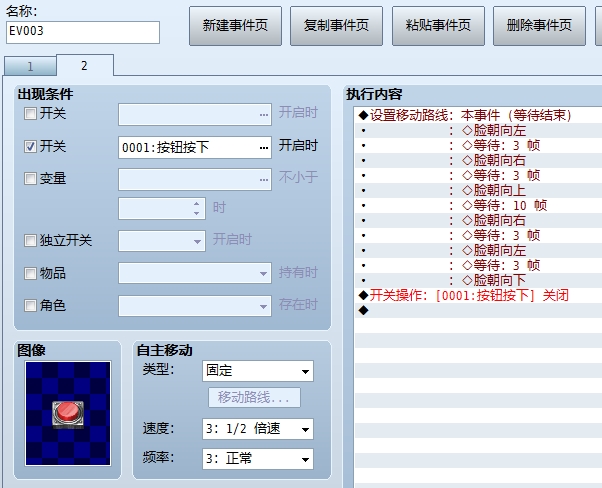Viewport: 602px width, 488px height.
Task: Select the 脸朝向上 command line
Action: pos(478,190)
